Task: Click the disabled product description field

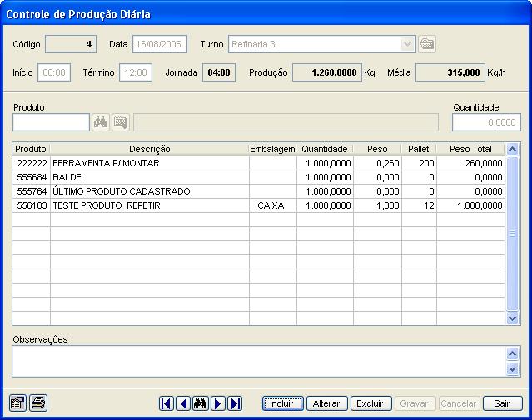Action: click(286, 122)
